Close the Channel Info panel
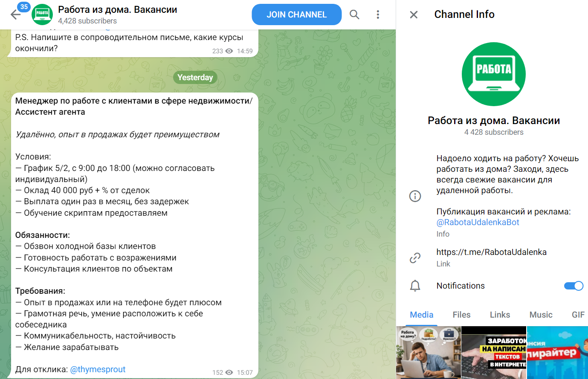588x379 pixels. pos(413,14)
